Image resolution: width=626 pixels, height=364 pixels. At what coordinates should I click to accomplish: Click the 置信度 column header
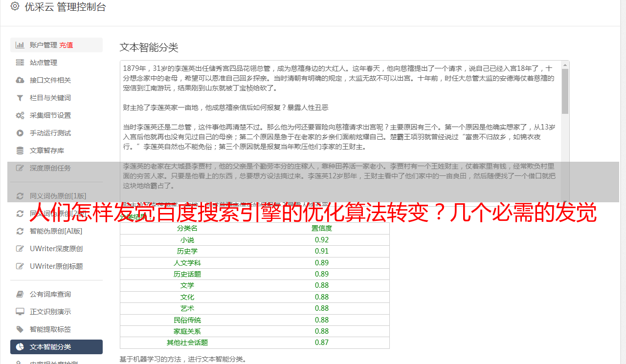click(322, 228)
